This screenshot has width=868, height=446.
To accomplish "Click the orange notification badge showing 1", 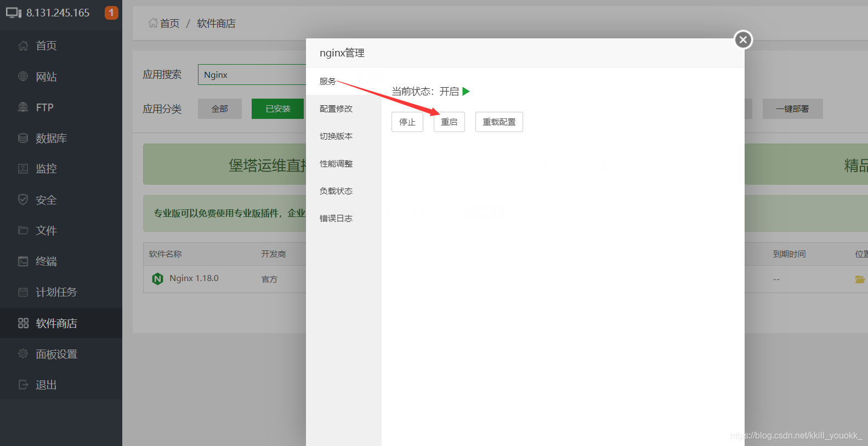I will tap(111, 12).
